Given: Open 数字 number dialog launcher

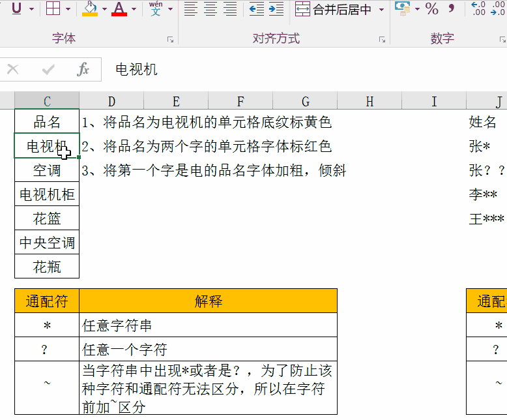Looking at the screenshot, I should click(502, 40).
